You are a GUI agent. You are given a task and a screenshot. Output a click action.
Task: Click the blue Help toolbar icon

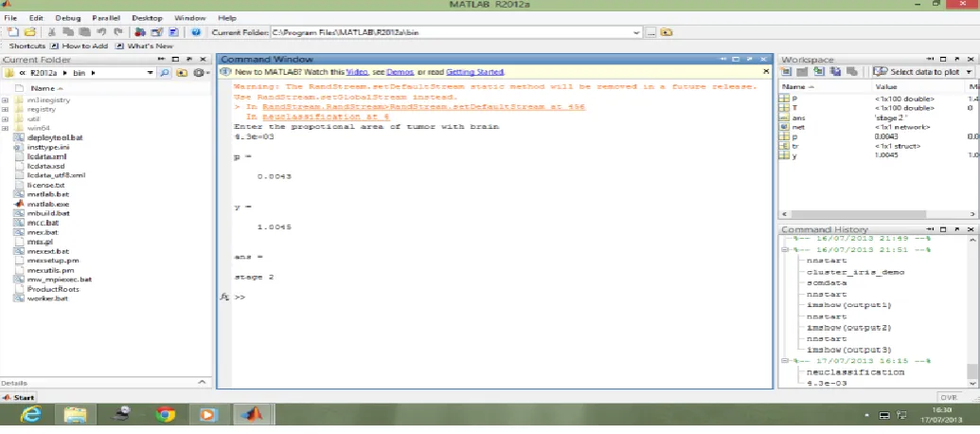[x=196, y=32]
